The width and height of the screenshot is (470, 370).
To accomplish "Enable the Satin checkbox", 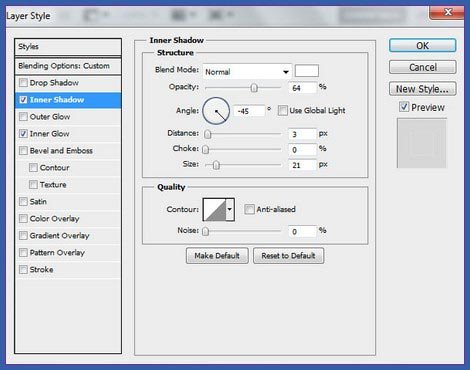I will (x=23, y=201).
